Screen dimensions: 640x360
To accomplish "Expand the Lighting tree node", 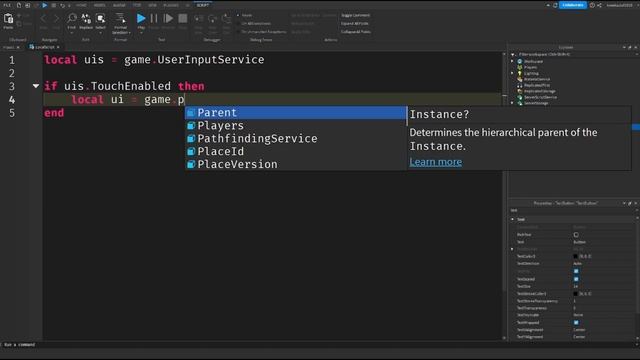I will (x=512, y=73).
